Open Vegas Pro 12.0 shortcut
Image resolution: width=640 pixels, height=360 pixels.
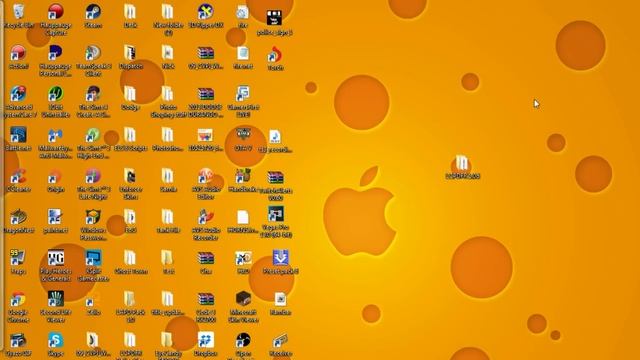pos(276,222)
